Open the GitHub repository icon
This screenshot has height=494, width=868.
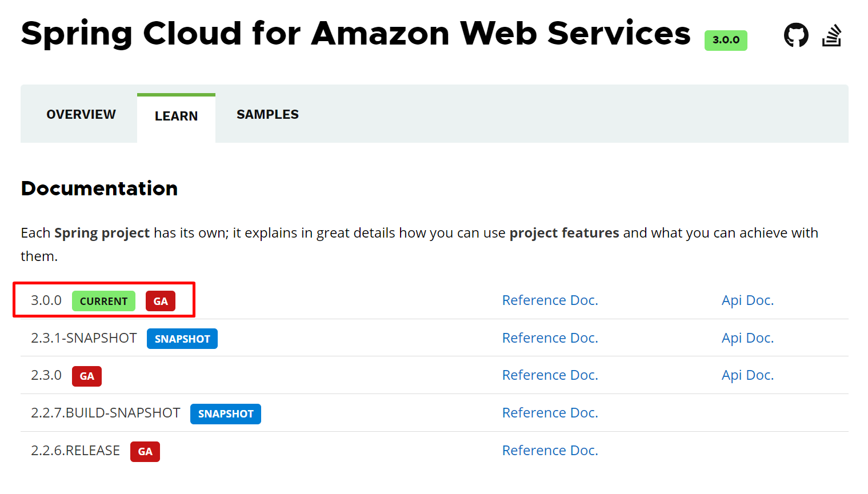pos(795,35)
